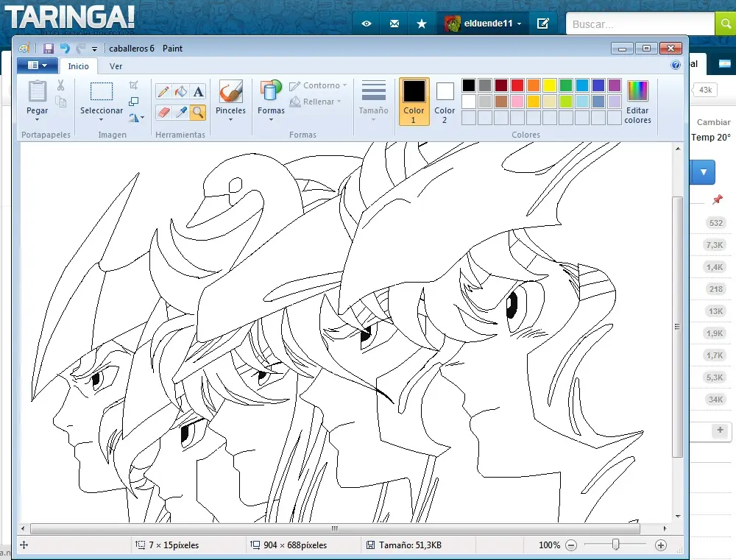Click in the Taringa Buscar search field

[x=639, y=24]
